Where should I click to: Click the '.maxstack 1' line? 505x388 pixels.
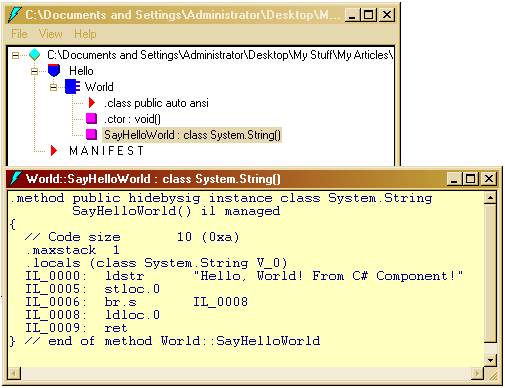72,250
